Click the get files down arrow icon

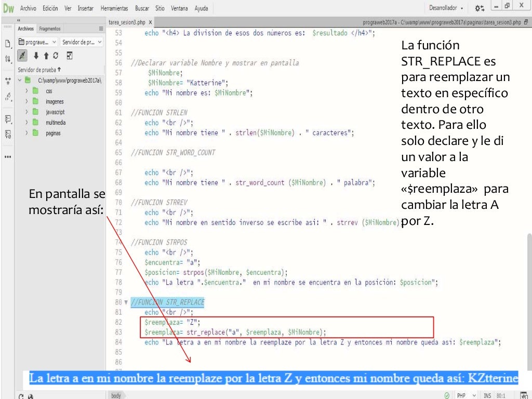36,56
